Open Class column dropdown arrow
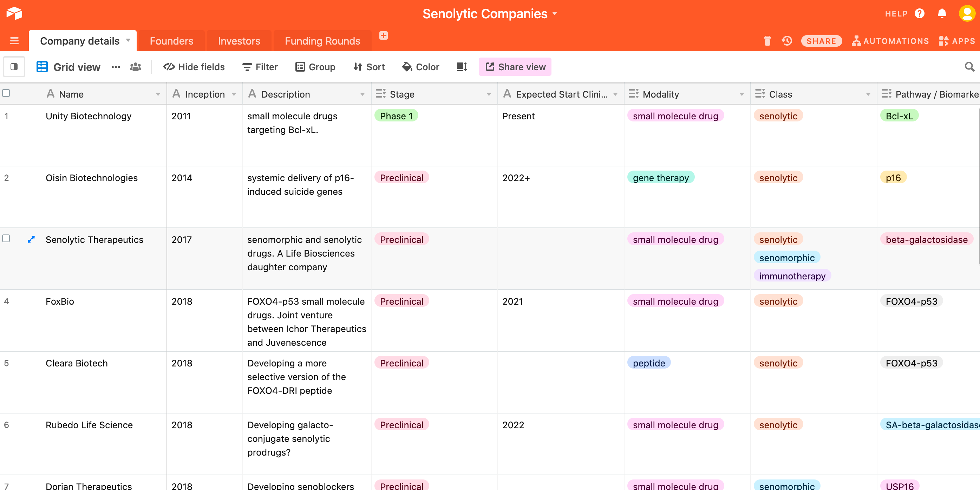 [868, 94]
